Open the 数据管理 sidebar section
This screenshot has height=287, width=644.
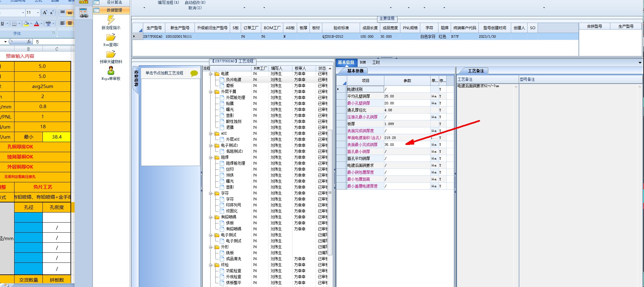coord(111,10)
